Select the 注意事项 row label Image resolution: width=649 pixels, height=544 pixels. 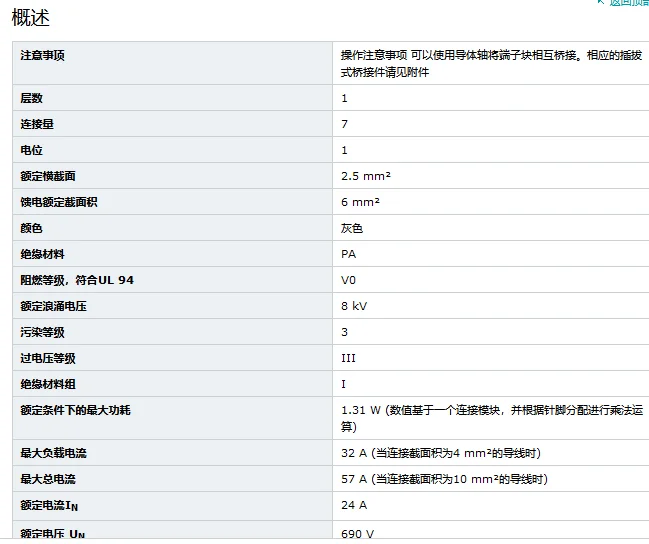point(42,55)
